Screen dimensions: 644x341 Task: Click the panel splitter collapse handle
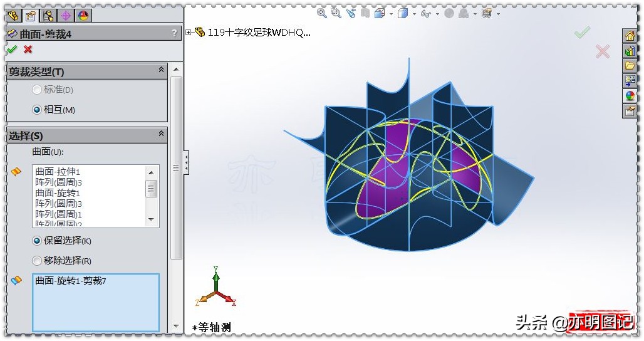(x=187, y=162)
